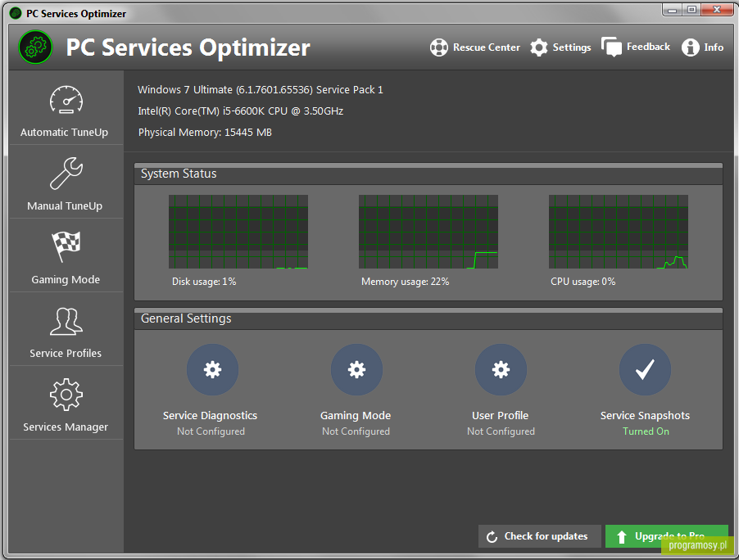Click the Memory usage graph
This screenshot has width=739, height=560.
[428, 232]
